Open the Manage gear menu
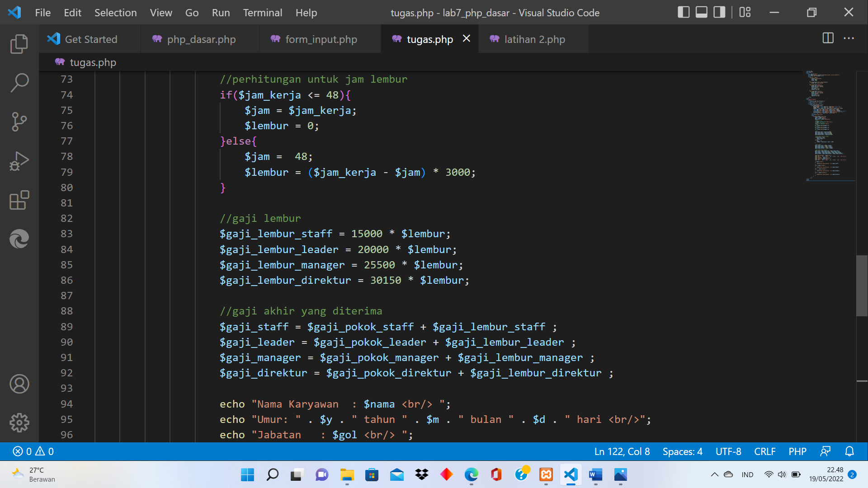The width and height of the screenshot is (868, 488). (x=19, y=423)
